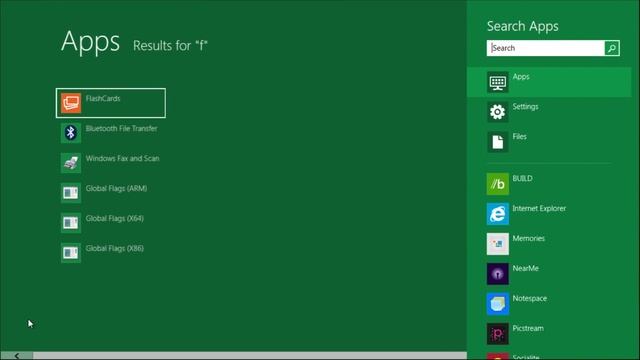The width and height of the screenshot is (640, 360).
Task: Click the Files document icon
Action: coord(498,142)
